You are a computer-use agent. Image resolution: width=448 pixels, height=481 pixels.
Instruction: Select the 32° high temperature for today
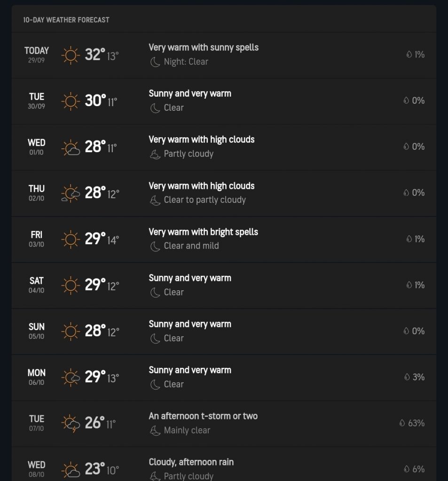95,54
